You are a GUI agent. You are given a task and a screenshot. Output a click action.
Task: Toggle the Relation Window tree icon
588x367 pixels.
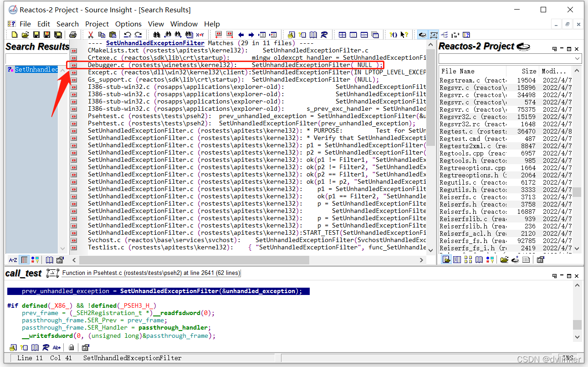(x=444, y=35)
